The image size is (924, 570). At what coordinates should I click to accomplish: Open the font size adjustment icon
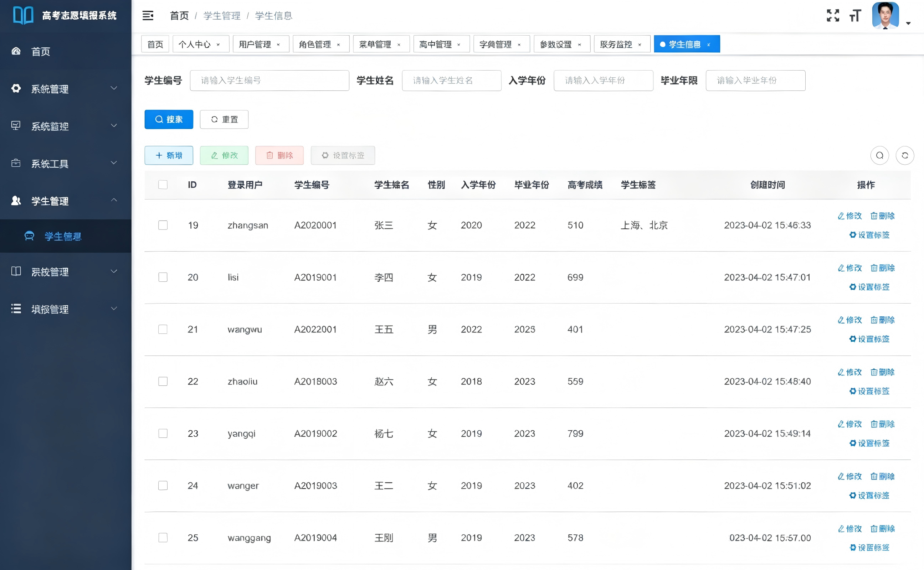pos(855,15)
